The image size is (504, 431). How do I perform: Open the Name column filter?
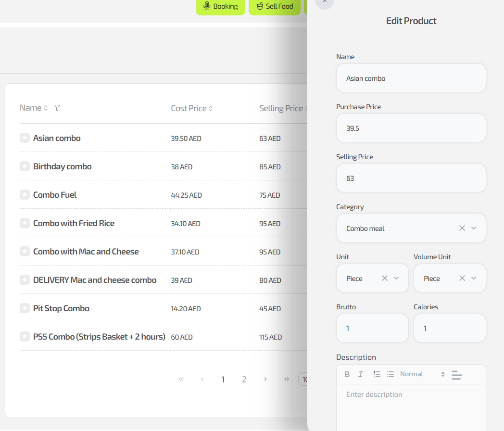coord(57,108)
